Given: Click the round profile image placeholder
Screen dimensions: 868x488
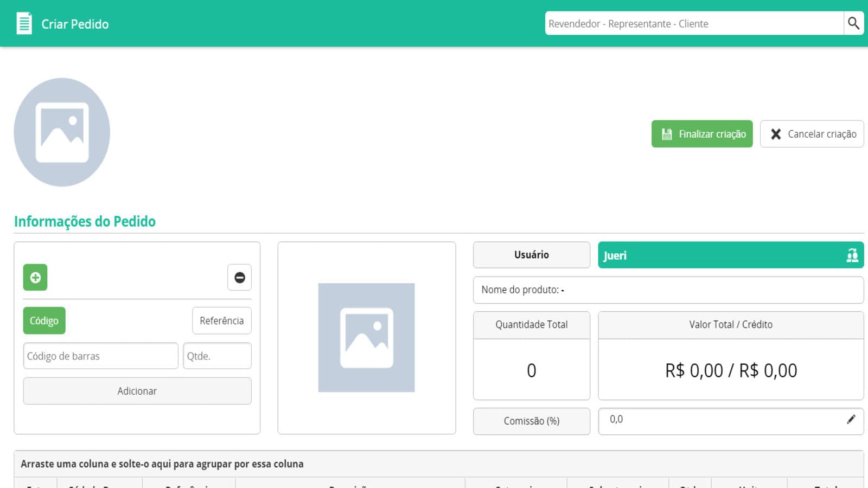Looking at the screenshot, I should (x=62, y=132).
